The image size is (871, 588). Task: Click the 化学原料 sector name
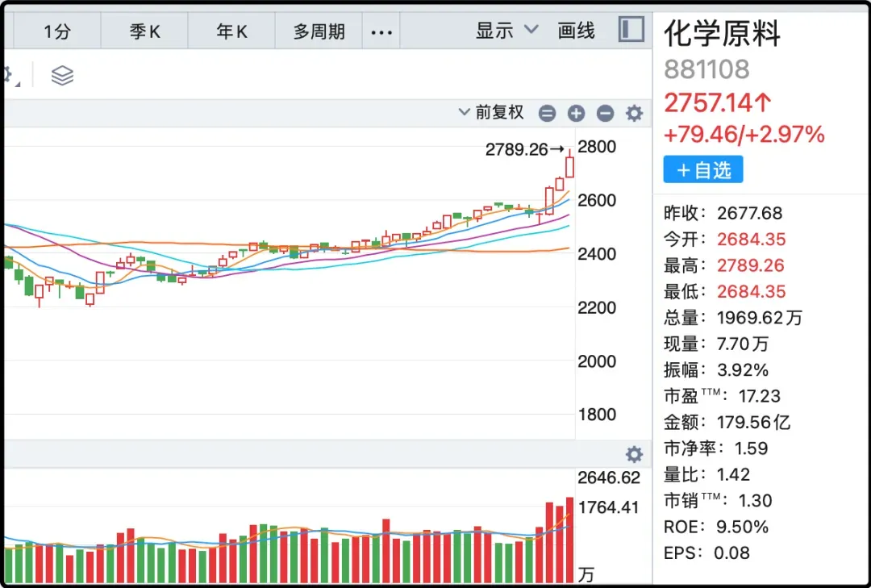pos(723,34)
